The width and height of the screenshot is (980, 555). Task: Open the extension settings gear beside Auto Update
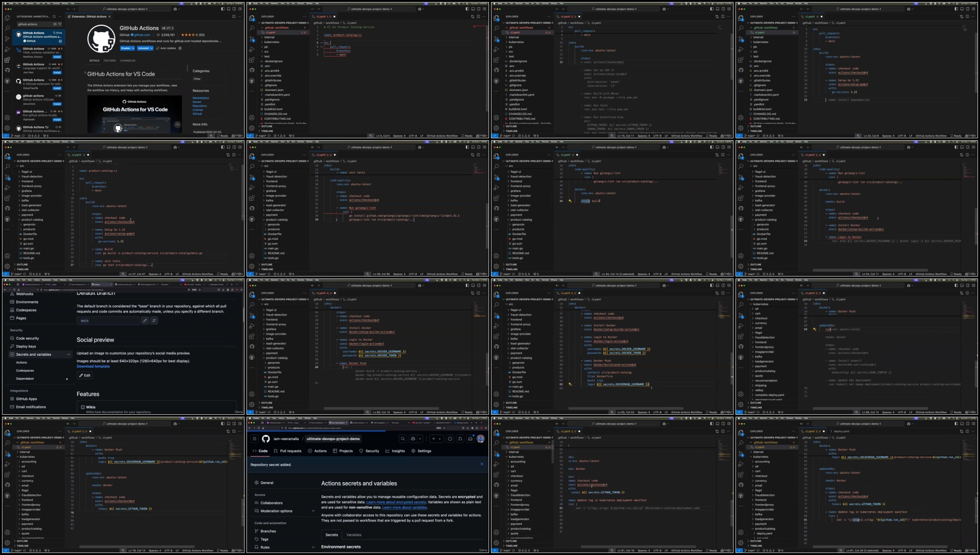pyautogui.click(x=180, y=48)
